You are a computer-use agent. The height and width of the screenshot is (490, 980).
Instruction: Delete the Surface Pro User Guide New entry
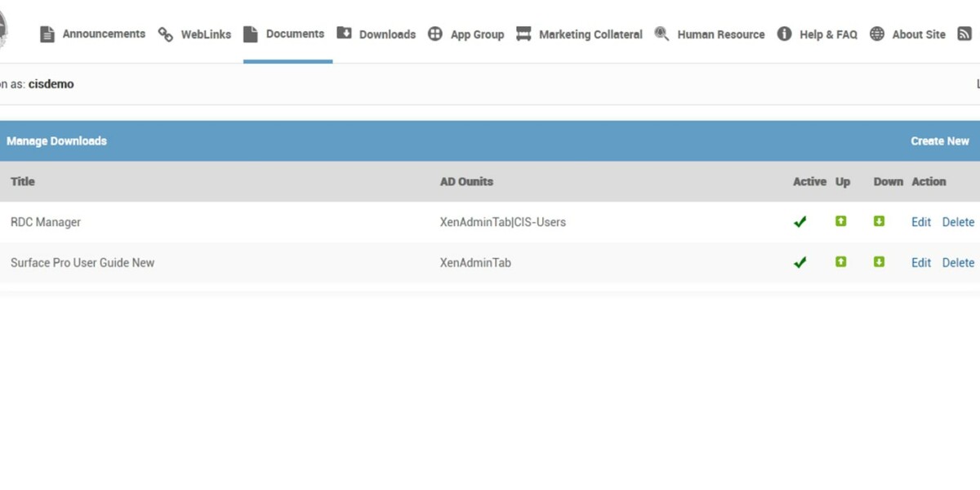click(x=958, y=262)
